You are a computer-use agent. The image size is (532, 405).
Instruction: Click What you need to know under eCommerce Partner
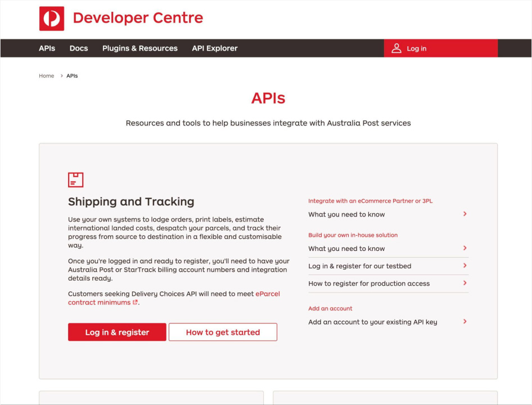346,214
